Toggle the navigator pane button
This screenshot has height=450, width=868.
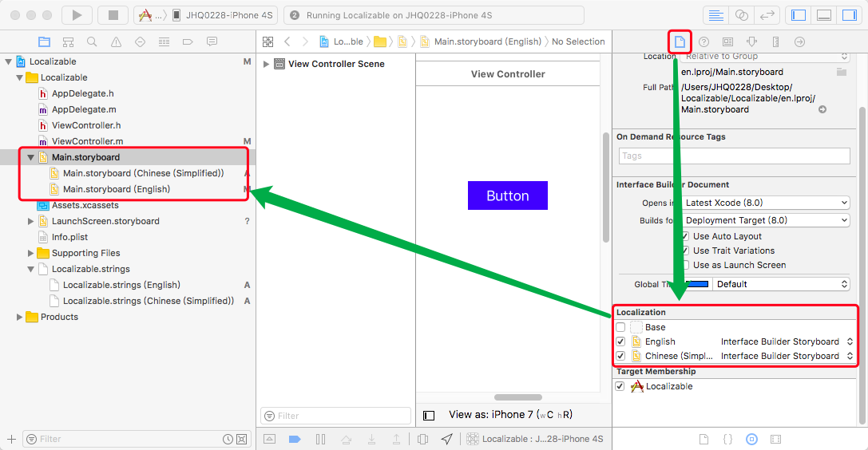[x=799, y=15]
